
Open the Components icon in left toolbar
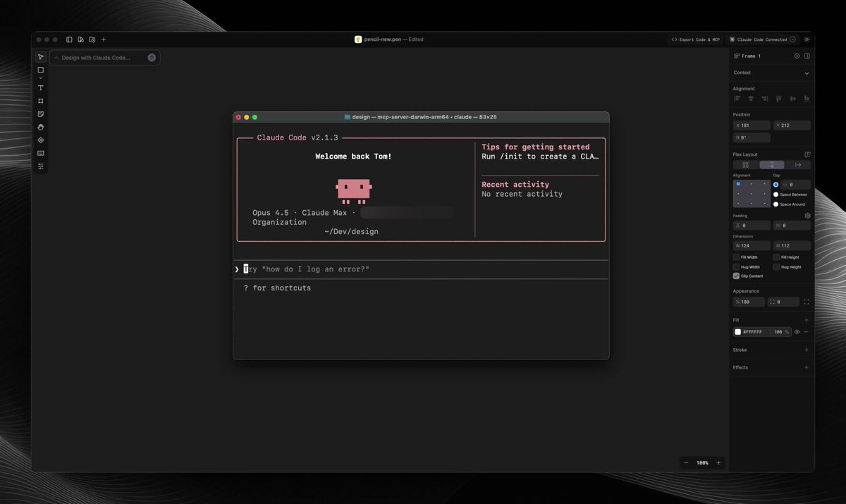pos(41,140)
